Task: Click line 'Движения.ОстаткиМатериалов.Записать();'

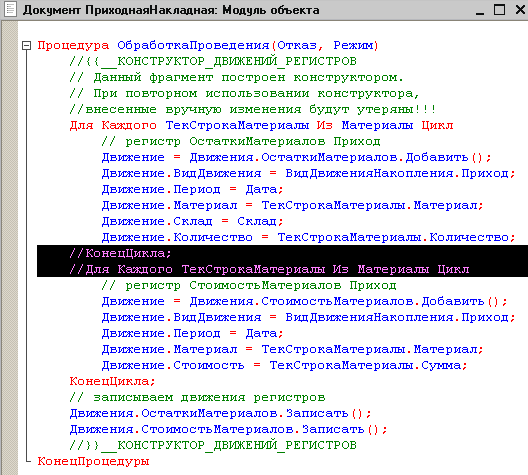Action: [x=221, y=413]
